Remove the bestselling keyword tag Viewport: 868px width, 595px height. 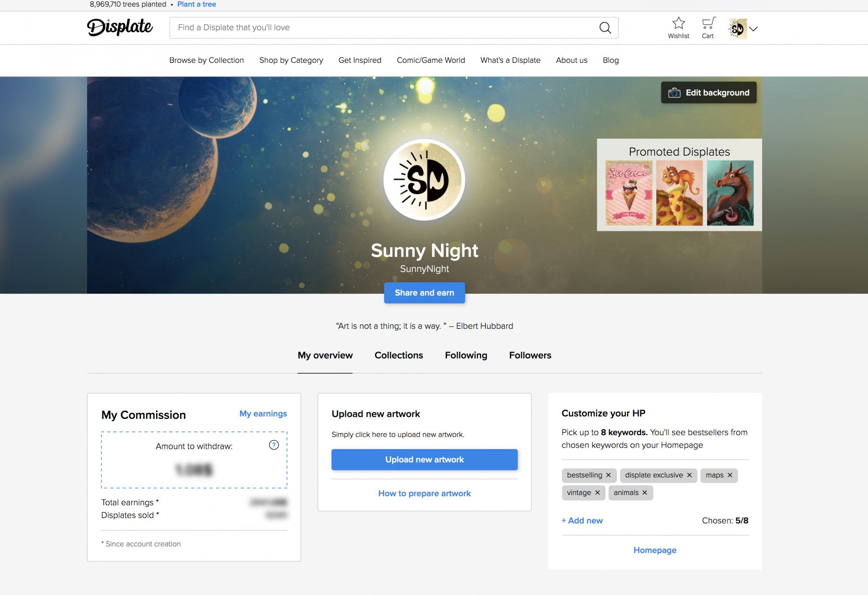pos(608,475)
